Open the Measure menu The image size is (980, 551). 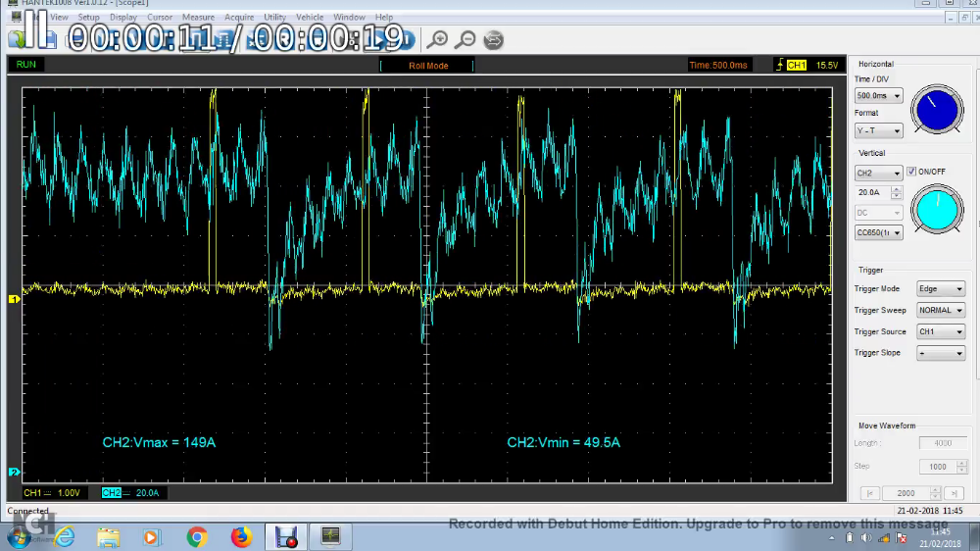click(198, 18)
